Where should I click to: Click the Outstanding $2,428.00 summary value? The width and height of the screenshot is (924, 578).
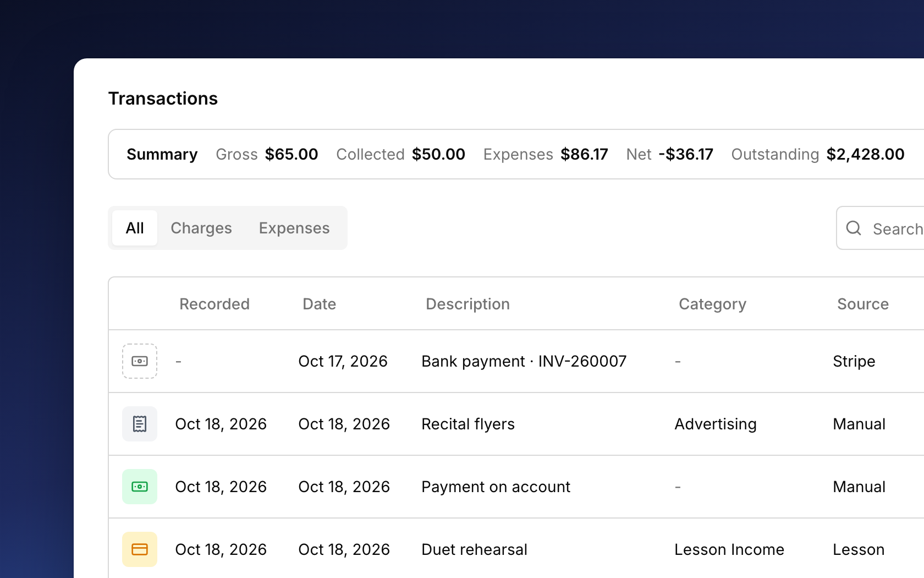click(818, 154)
